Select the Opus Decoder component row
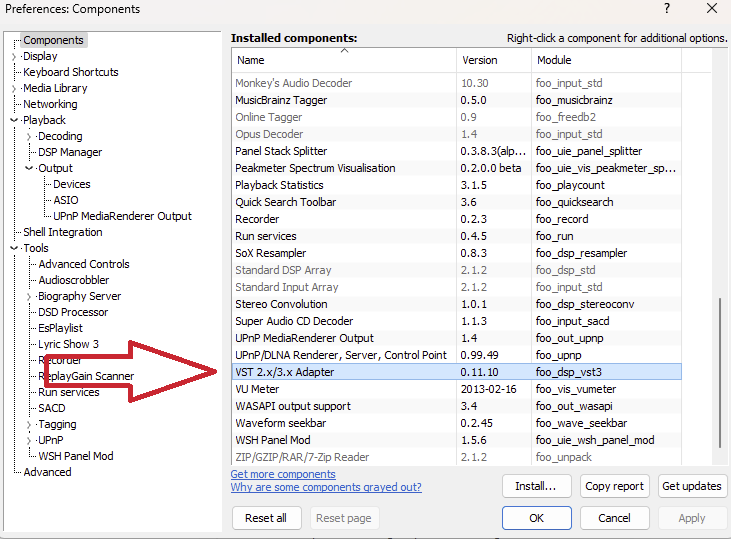The height and width of the screenshot is (539, 731). [456, 134]
